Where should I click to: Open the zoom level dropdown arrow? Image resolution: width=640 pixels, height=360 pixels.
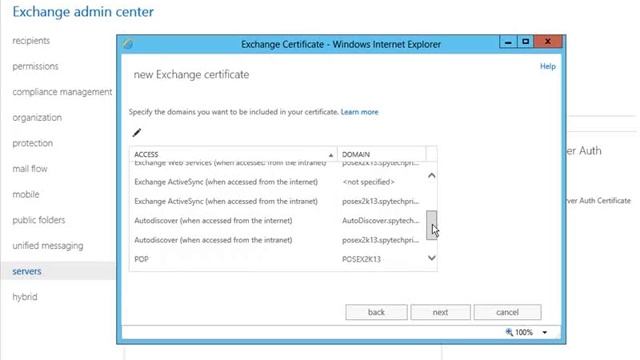coord(544,332)
